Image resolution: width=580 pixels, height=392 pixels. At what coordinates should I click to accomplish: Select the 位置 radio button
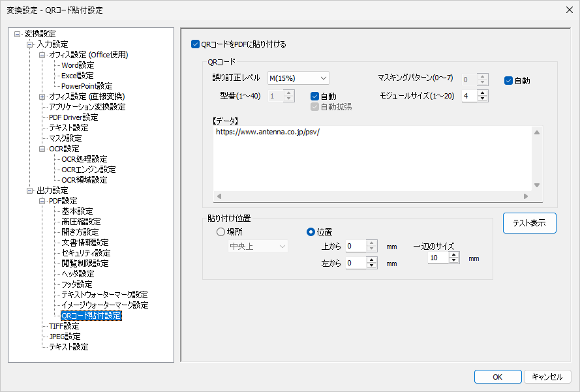[x=311, y=232]
